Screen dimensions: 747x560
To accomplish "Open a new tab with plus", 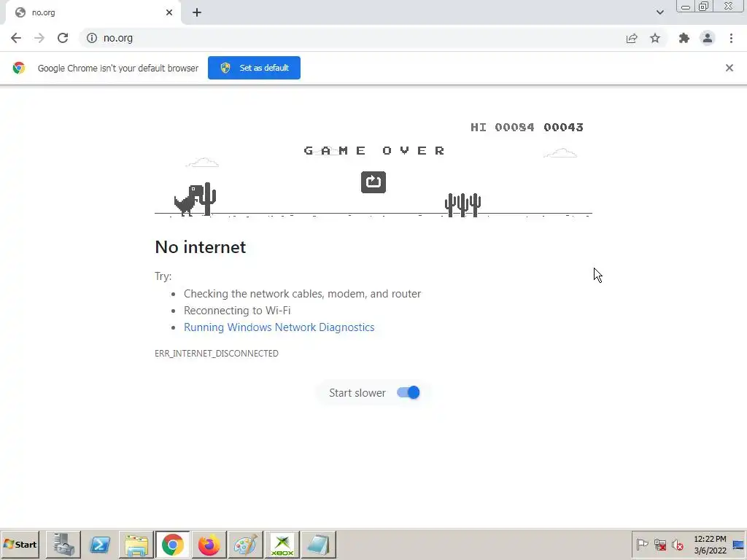I will coord(197,13).
